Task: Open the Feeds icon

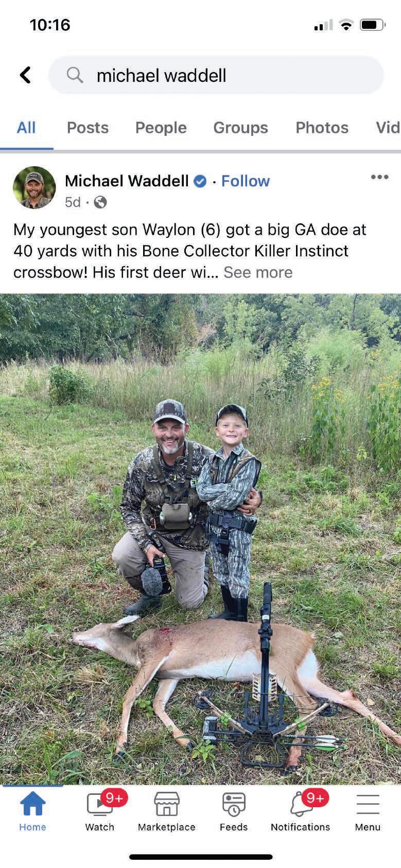Action: pyautogui.click(x=234, y=804)
